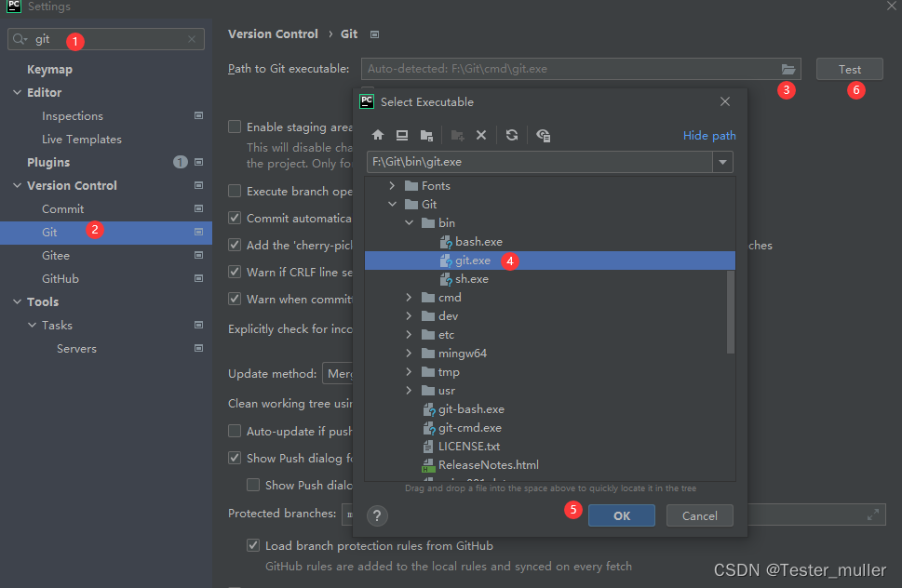Screen dimensions: 902x588
Task: Click the Show Hidden Files toolbar icon
Action: click(x=543, y=135)
